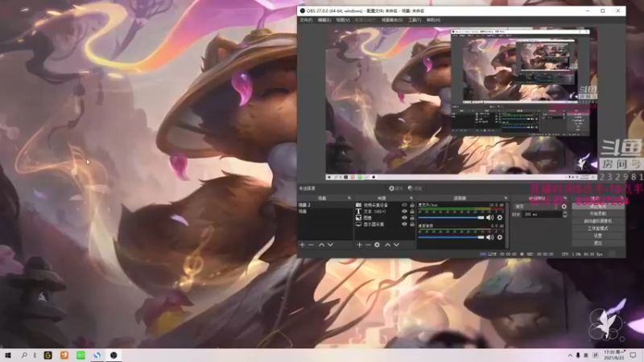Select the 视频采集设备 source row
Screen dimensions: 644x362
click(x=384, y=205)
